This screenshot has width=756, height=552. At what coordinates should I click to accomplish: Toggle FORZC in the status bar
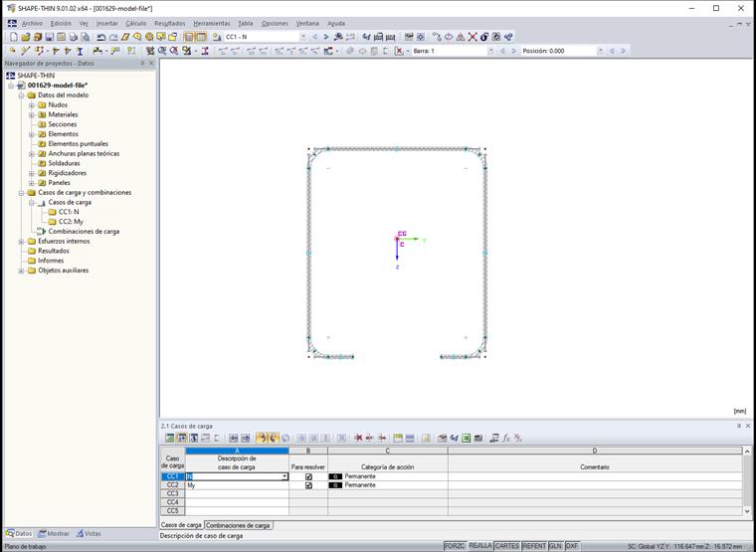click(455, 546)
